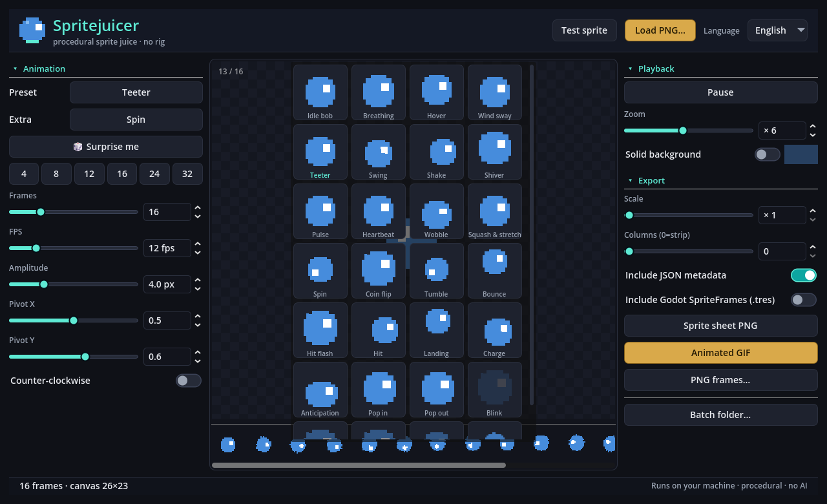Select the Charge preset
Image resolution: width=827 pixels, height=504 pixels.
pyautogui.click(x=494, y=330)
